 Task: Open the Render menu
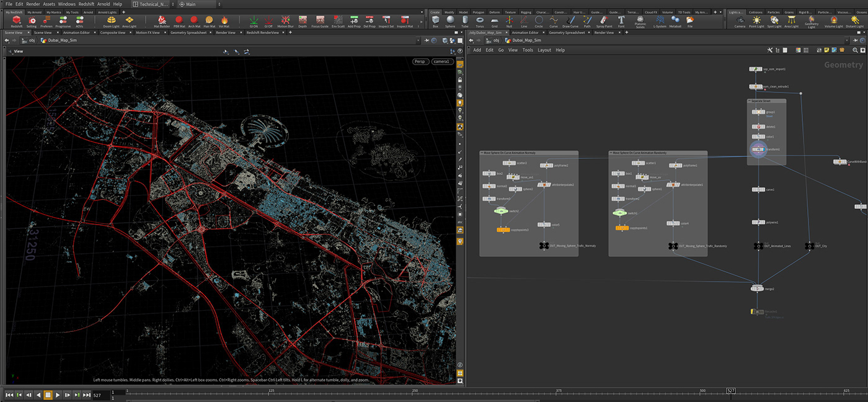point(33,4)
